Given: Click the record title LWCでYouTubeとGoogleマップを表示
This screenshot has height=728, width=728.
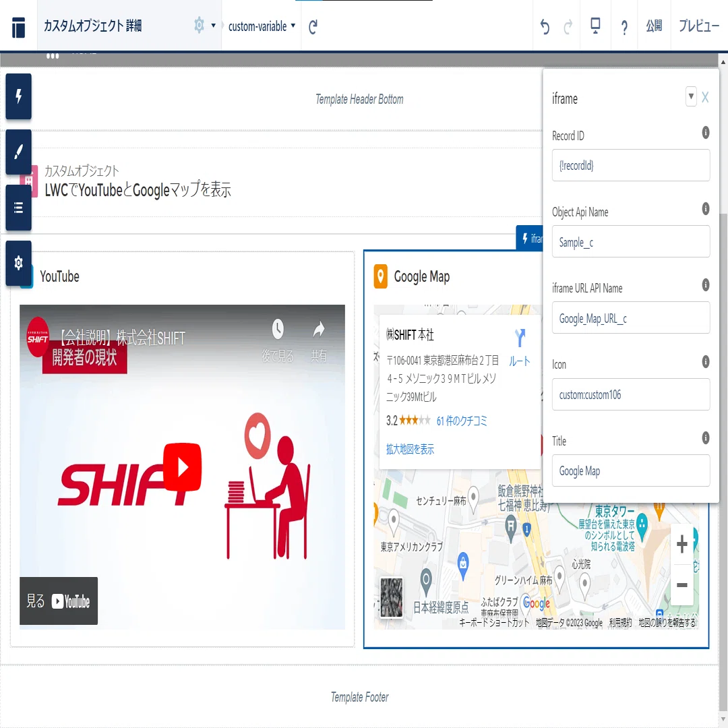Looking at the screenshot, I should [x=138, y=189].
